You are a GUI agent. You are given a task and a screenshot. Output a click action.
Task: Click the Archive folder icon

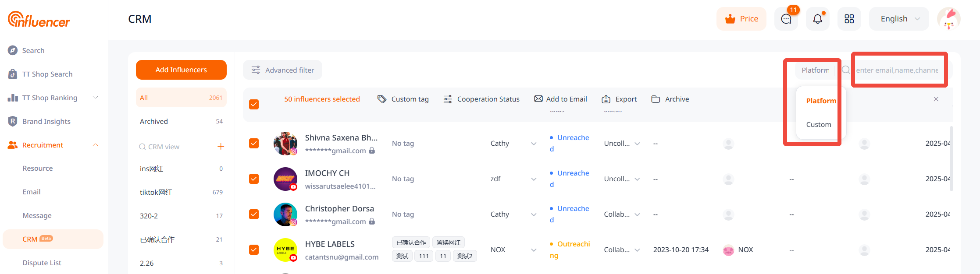point(656,99)
